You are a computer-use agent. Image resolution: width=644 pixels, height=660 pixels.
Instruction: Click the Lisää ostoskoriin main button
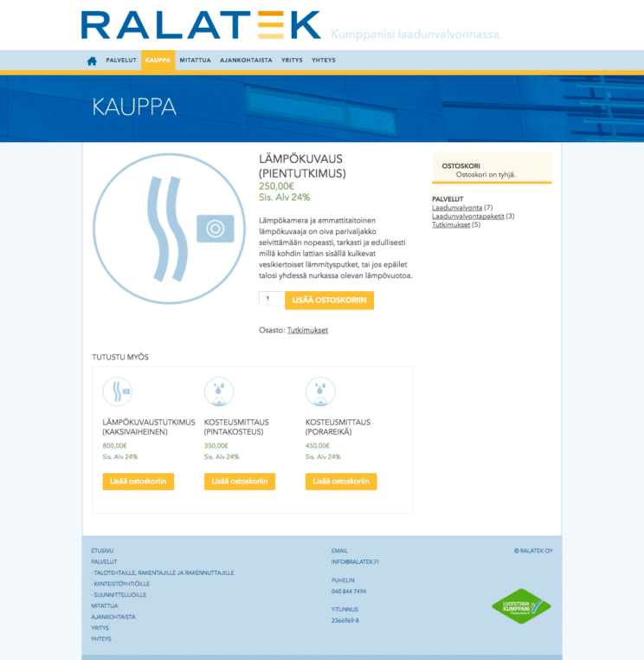(330, 300)
